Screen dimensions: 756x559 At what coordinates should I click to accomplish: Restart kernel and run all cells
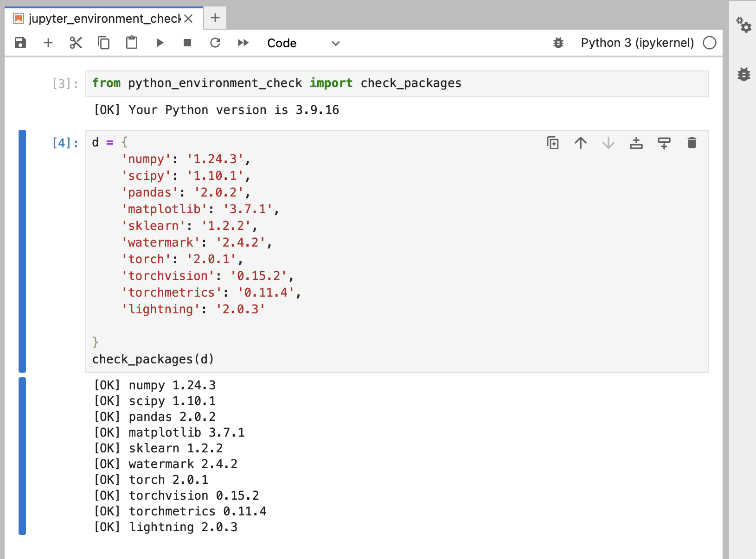(243, 43)
